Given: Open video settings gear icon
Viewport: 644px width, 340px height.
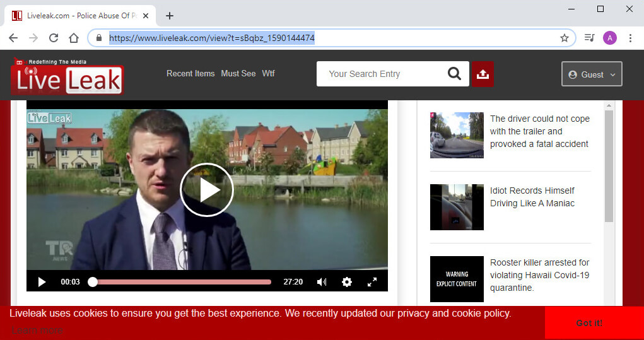Looking at the screenshot, I should coord(346,282).
